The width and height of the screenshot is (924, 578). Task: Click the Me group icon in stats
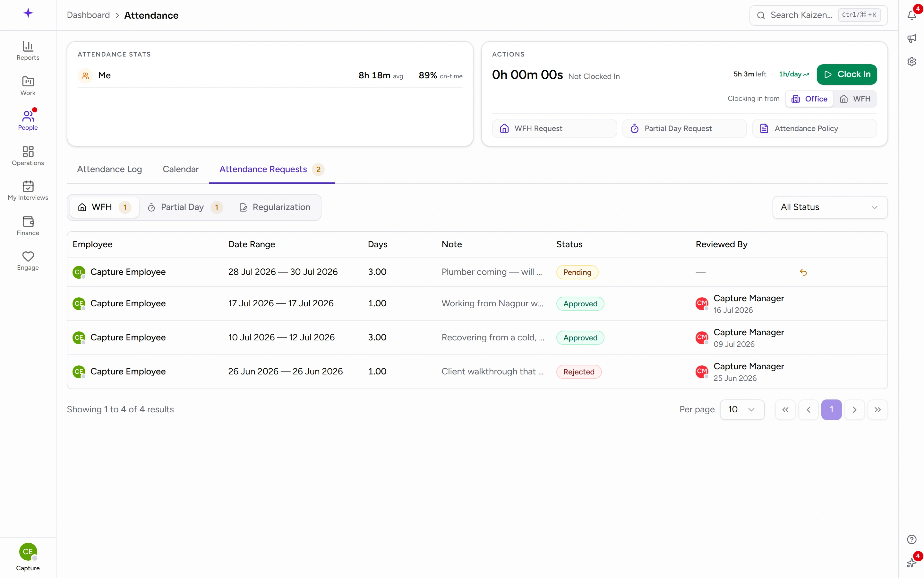85,75
